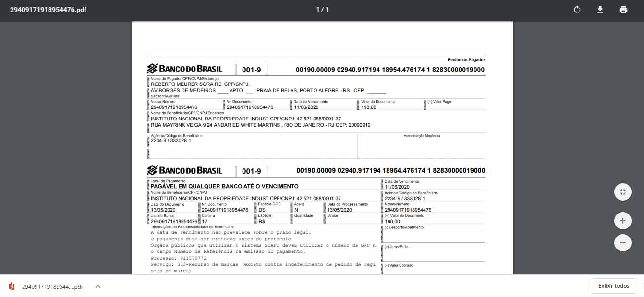
Task: Click 'O pagamento deve ser efetuado' line
Action: click(x=221, y=238)
